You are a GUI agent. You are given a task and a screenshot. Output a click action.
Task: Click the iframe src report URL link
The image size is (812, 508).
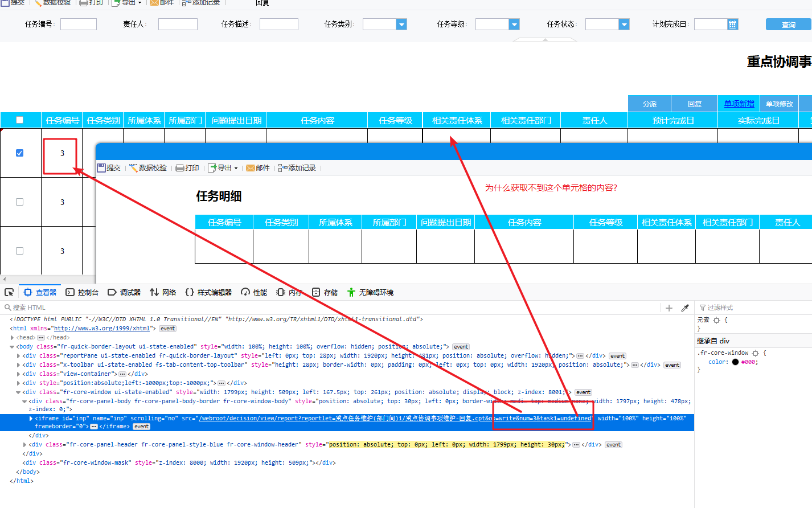(x=394, y=419)
